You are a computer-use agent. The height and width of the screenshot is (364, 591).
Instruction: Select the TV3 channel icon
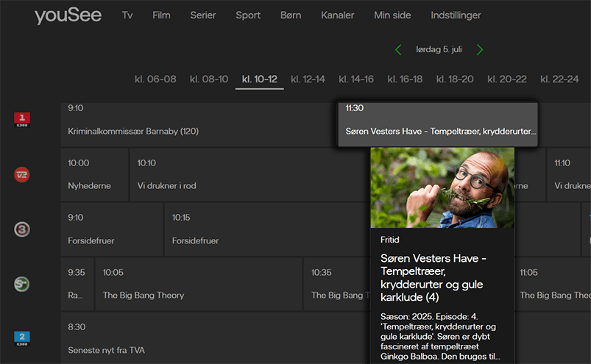[23, 229]
